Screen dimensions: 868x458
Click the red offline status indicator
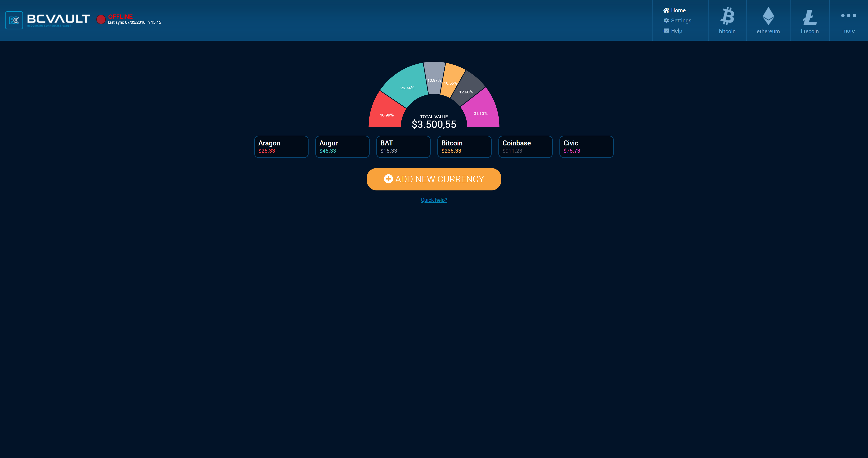[x=101, y=19]
